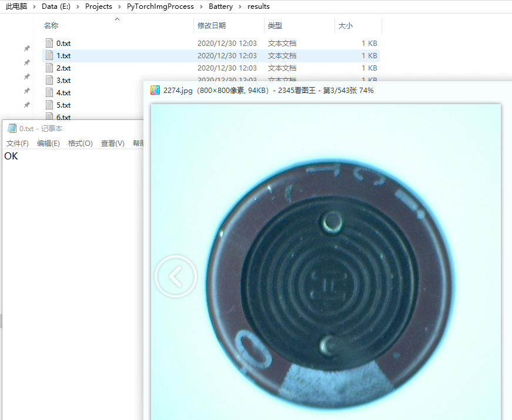512x420 pixels.
Task: Navigate to Battery in the breadcrumb
Action: [221, 6]
